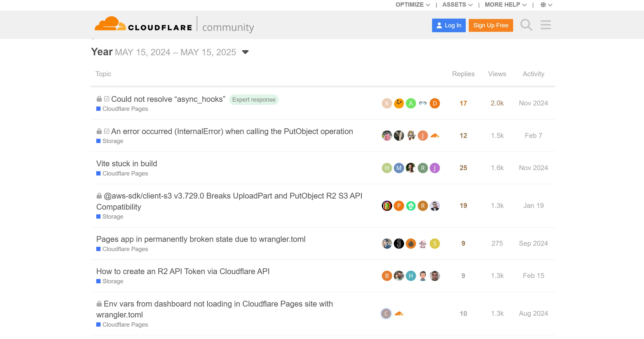Expand the ASSETS menu

[457, 5]
